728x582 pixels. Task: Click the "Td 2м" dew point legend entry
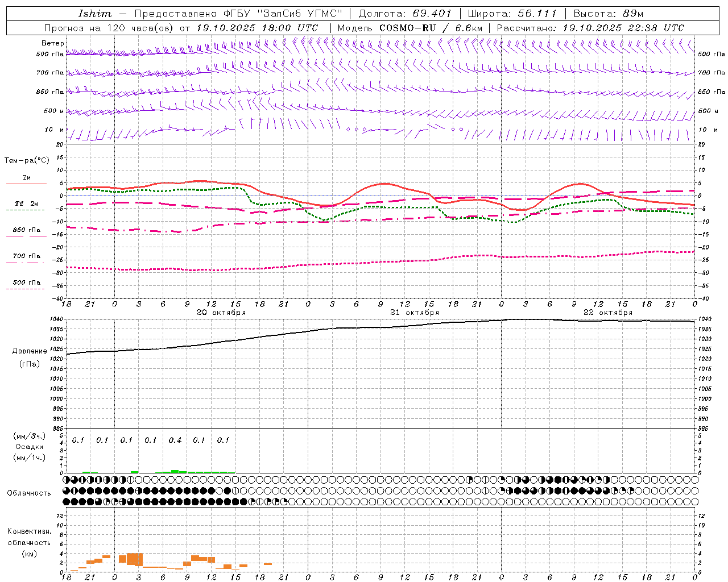(26, 203)
